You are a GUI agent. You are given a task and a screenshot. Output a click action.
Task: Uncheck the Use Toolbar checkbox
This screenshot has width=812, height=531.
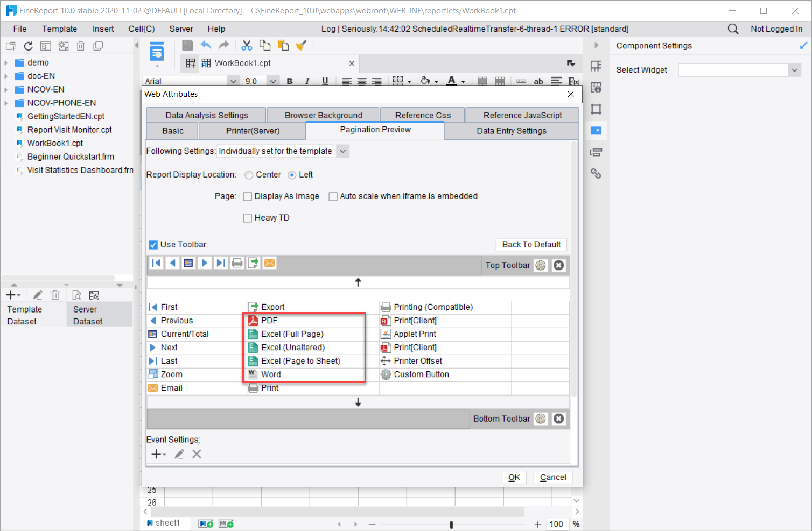153,245
